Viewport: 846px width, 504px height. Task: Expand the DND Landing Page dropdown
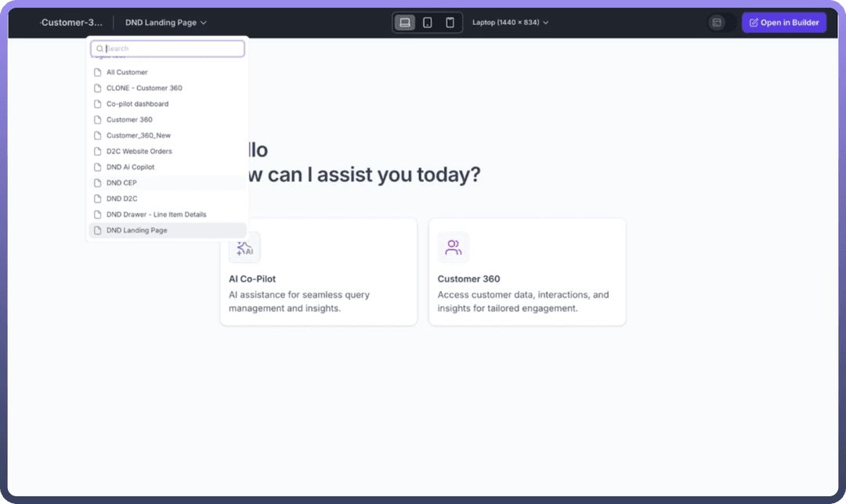click(x=166, y=23)
